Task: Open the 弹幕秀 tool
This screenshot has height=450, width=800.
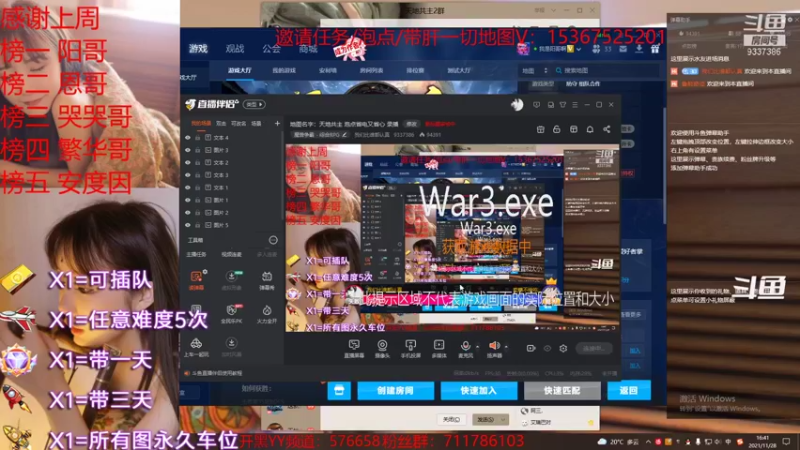Action: click(267, 280)
